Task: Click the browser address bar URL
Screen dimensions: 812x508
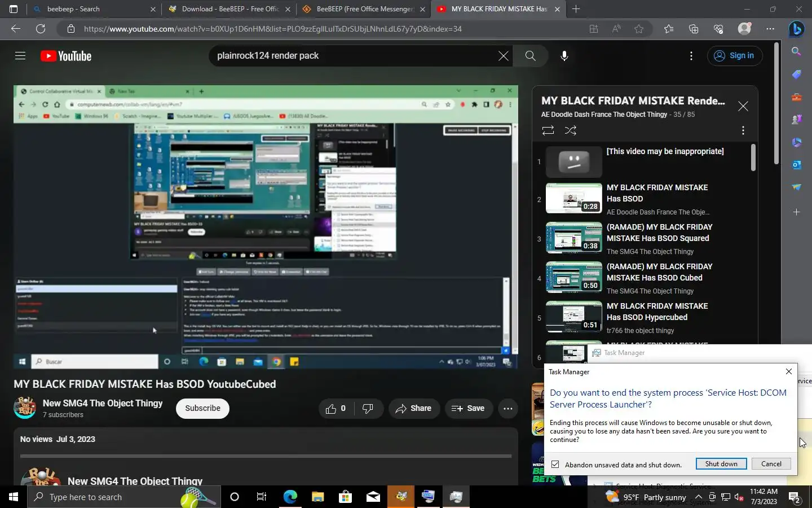Action: coord(273,29)
